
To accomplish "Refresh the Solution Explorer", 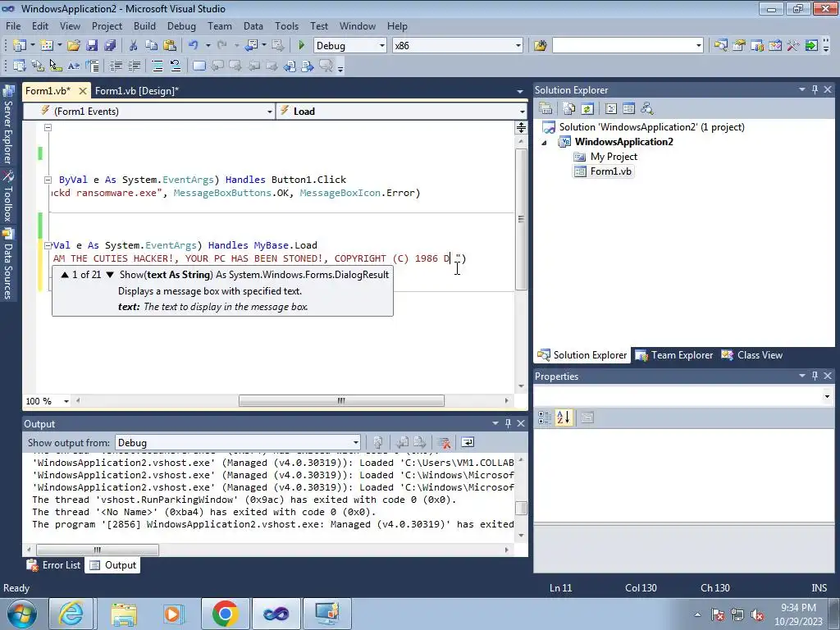I will 587,109.
